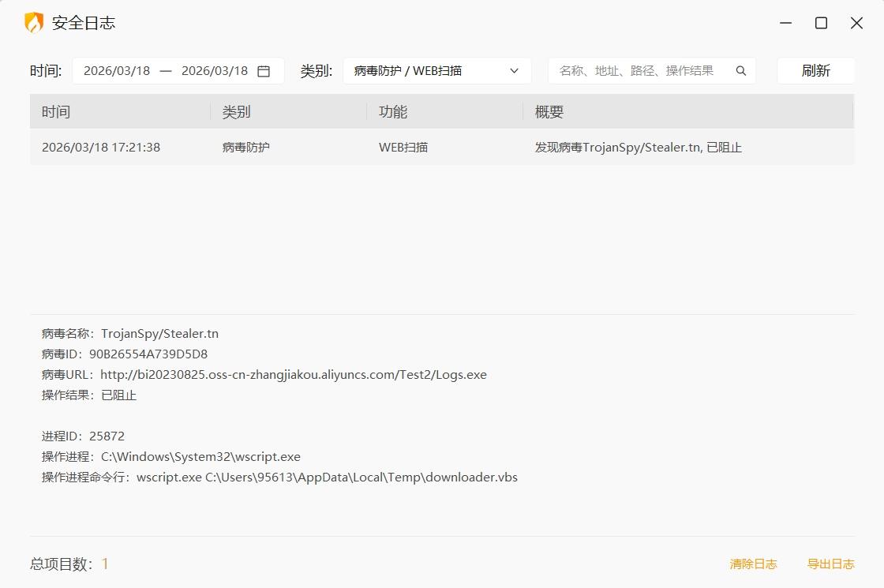Click the category dropdown chevron arrow

[x=515, y=71]
